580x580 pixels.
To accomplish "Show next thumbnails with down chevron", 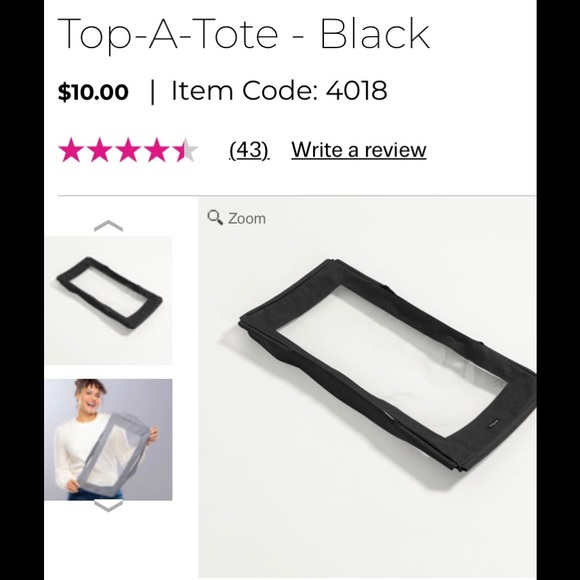I will [x=108, y=506].
